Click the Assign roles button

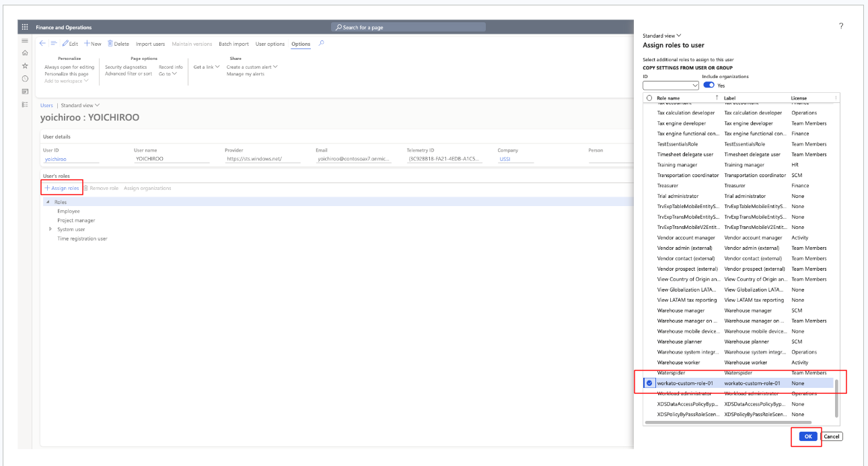pos(62,188)
